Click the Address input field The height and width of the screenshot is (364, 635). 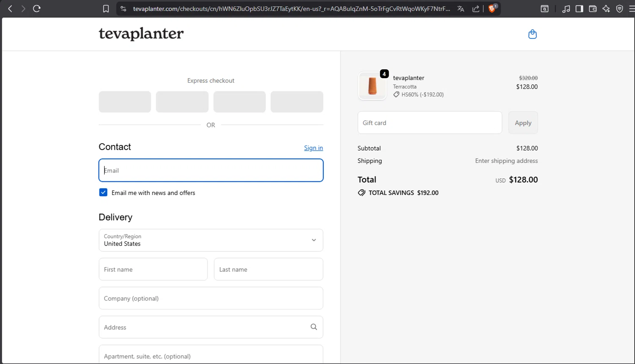click(211, 327)
